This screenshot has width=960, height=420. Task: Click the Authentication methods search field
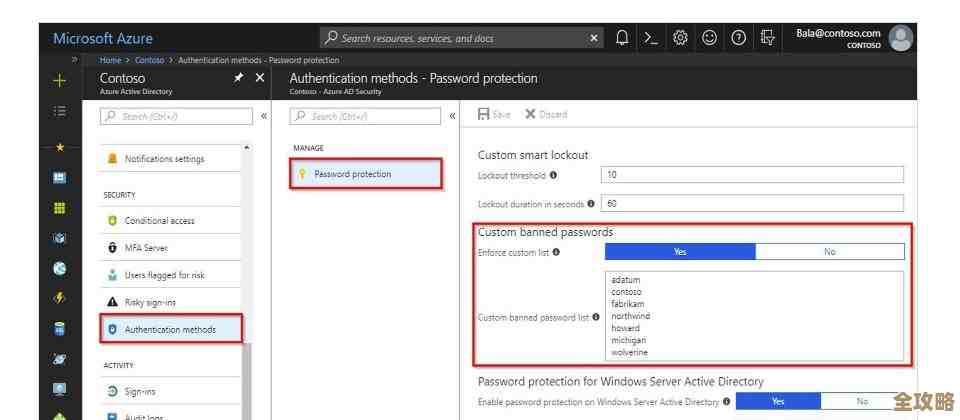(x=365, y=116)
